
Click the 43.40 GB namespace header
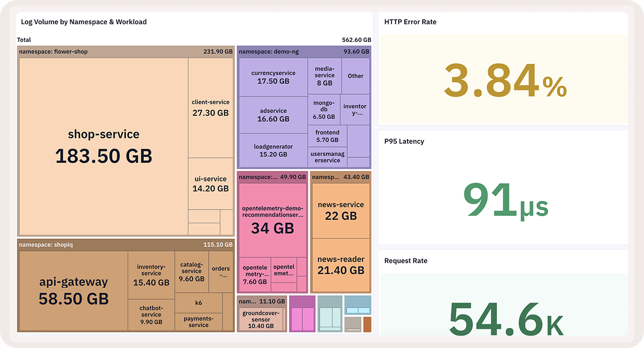tap(340, 177)
